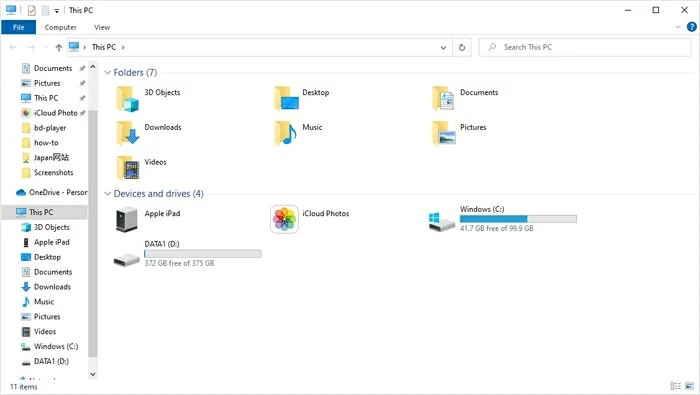This screenshot has width=700, height=395.
Task: Collapse the Folders (7) group
Action: click(108, 72)
